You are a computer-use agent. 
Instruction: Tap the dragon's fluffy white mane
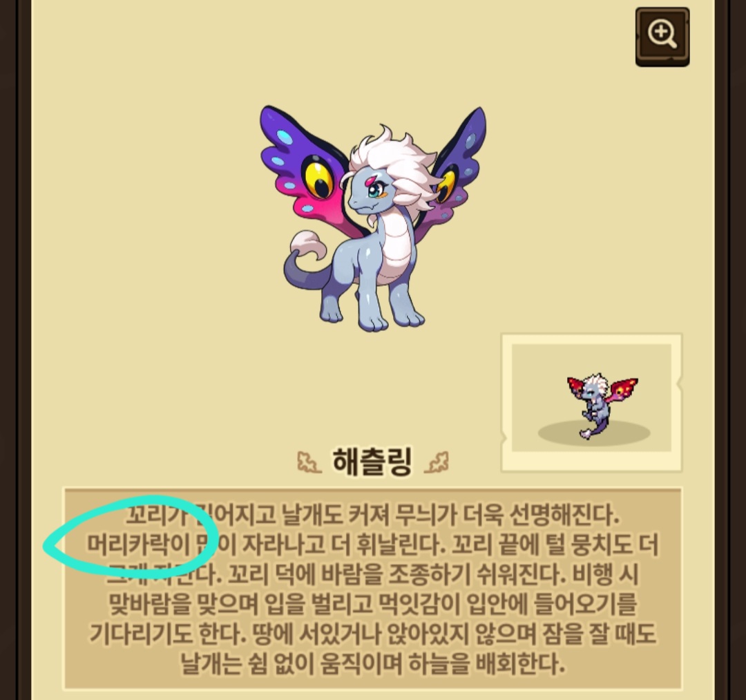393,162
